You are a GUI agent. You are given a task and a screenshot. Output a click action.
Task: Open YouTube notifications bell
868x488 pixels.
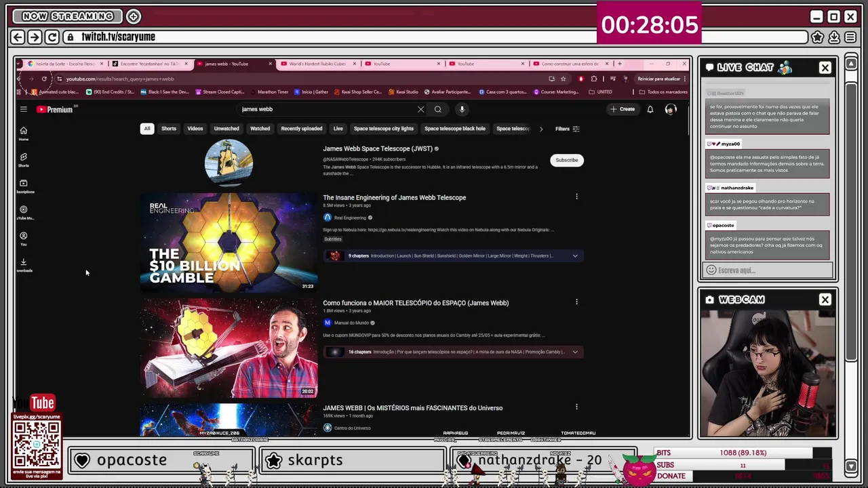650,109
